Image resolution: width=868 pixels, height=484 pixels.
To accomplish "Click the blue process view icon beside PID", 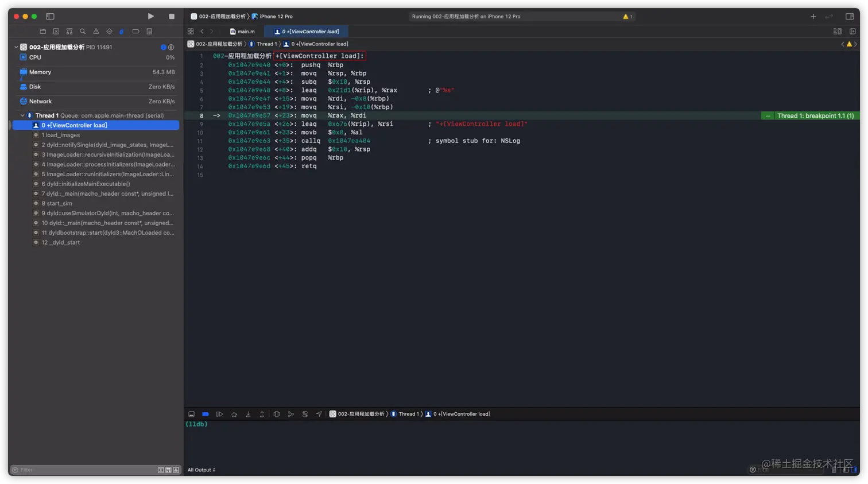I will tap(164, 47).
